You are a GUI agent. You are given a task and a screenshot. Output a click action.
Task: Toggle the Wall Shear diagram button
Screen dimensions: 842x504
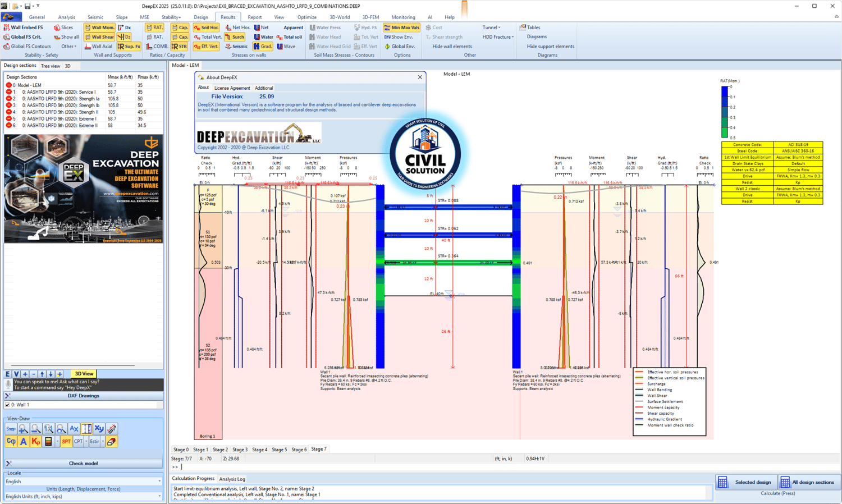(99, 37)
